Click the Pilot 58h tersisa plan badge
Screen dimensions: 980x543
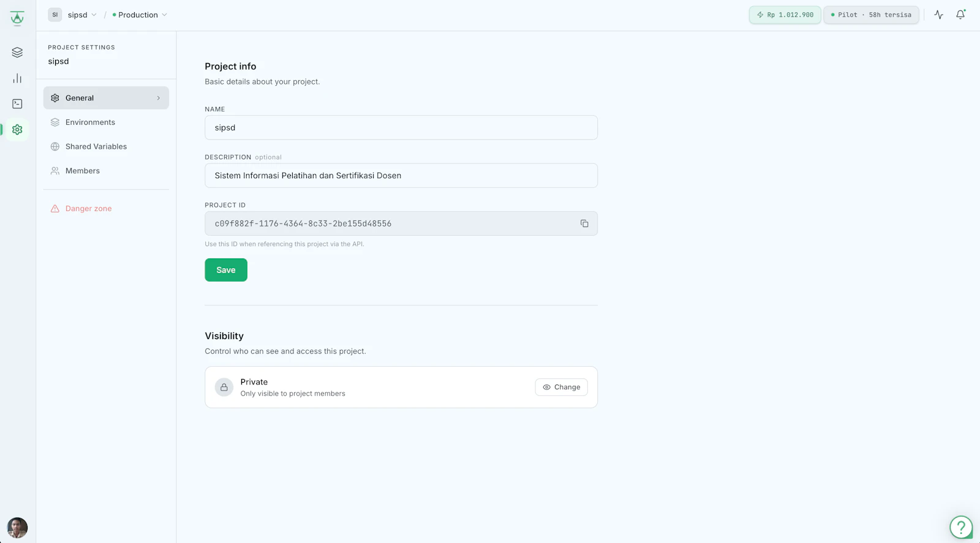871,15
